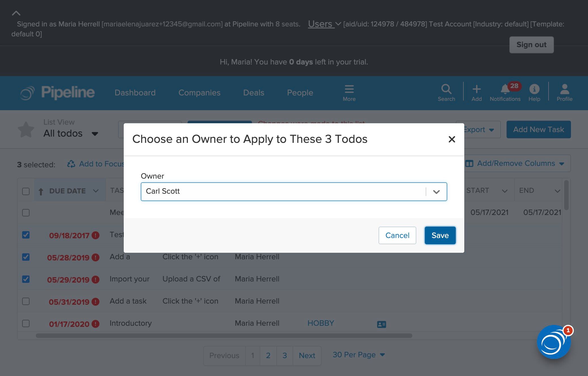Image resolution: width=588 pixels, height=376 pixels.
Task: Click the Search magnifier icon
Action: click(446, 89)
